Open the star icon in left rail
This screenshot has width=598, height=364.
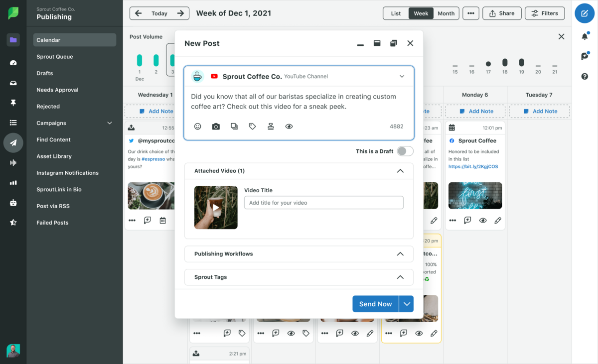(13, 223)
